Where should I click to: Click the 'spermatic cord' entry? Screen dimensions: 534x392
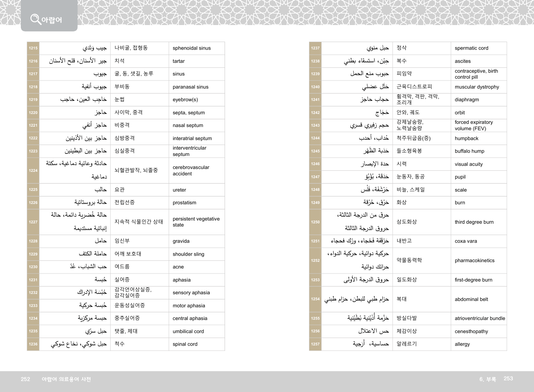[x=471, y=48]
